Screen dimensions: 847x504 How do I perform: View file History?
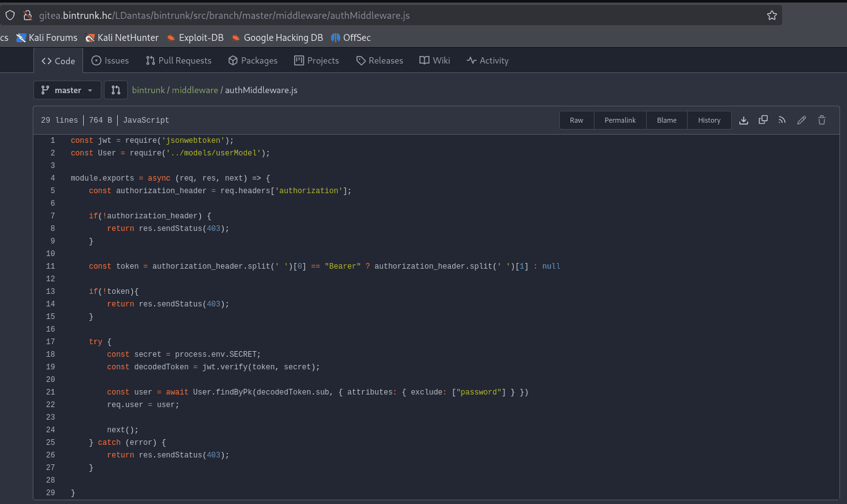point(709,120)
